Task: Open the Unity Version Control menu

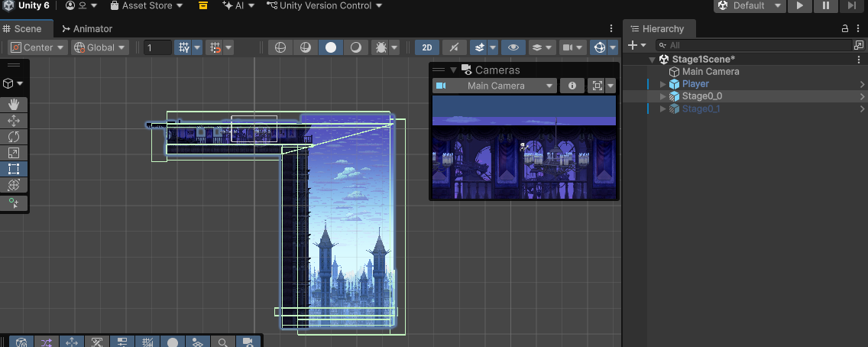Action: (325, 6)
